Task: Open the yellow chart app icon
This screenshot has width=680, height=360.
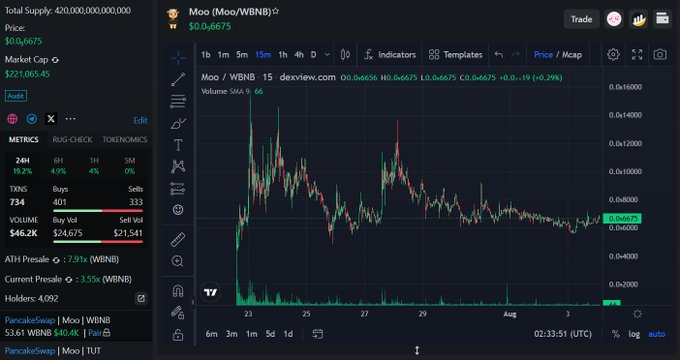Action: tap(638, 19)
